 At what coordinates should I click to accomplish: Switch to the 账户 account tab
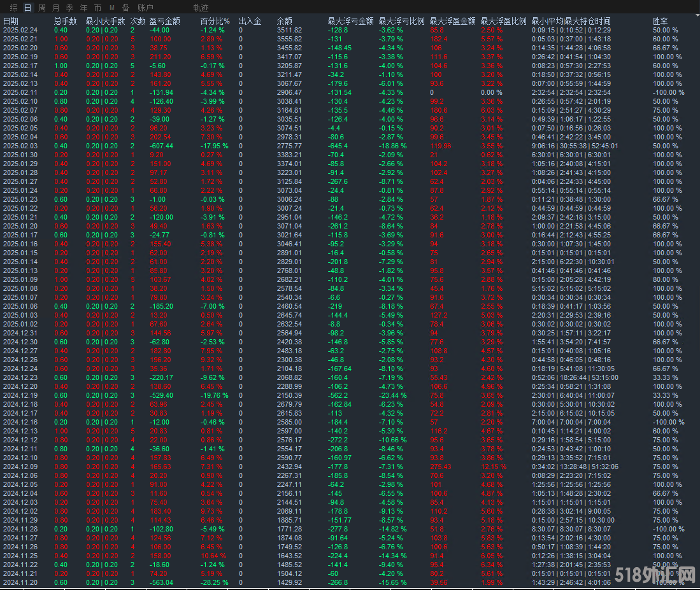coord(145,8)
